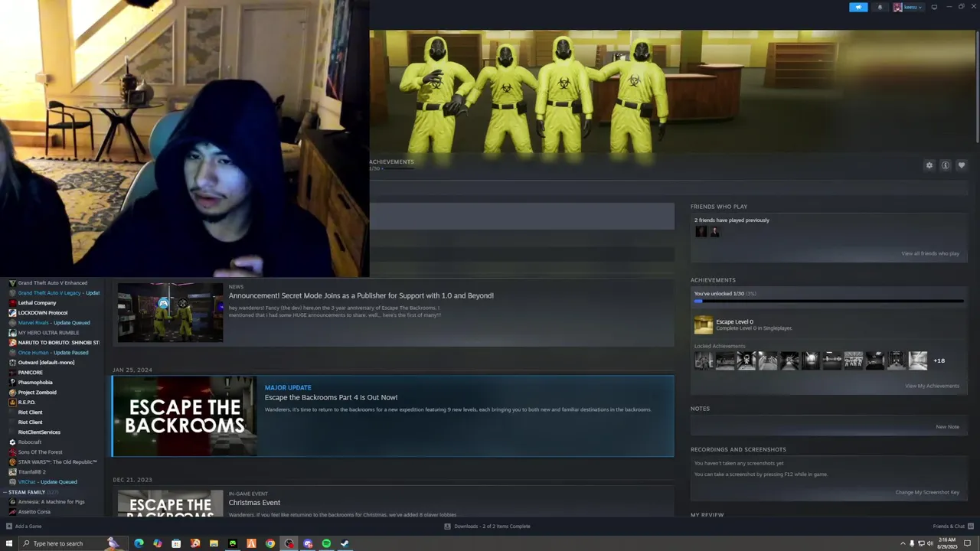Click the Escape Level 0 achievement icon
980x551 pixels.
(703, 325)
